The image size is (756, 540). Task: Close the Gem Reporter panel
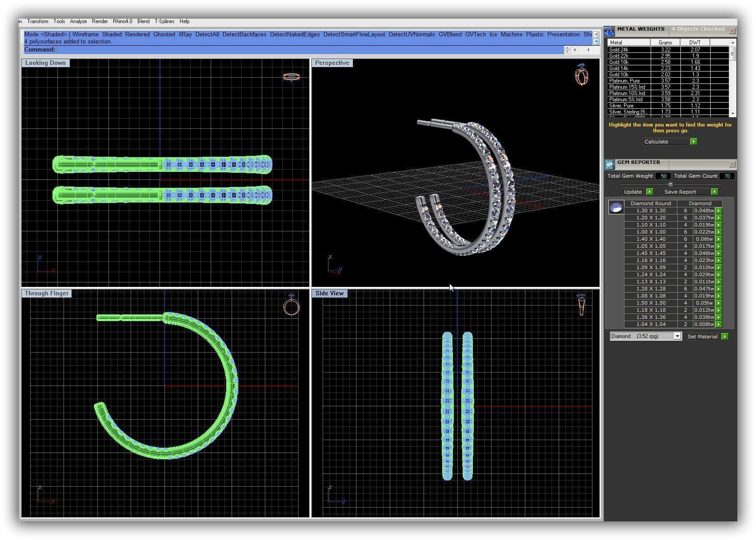[732, 164]
